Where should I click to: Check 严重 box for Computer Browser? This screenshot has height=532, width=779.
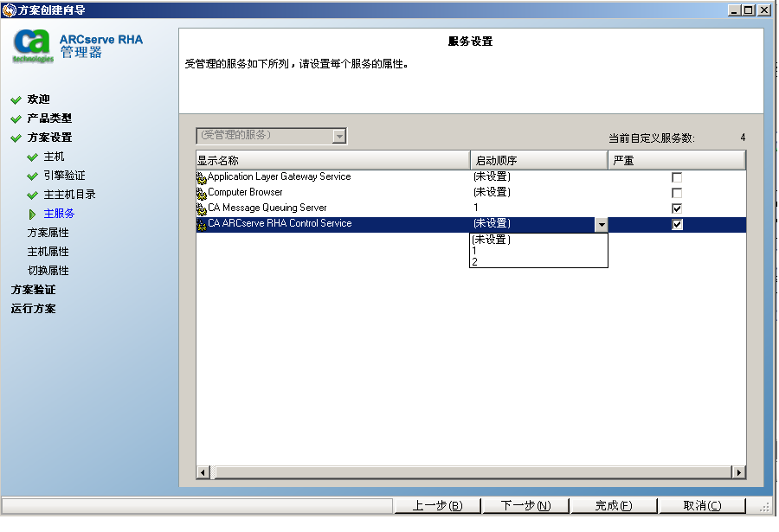point(677,193)
